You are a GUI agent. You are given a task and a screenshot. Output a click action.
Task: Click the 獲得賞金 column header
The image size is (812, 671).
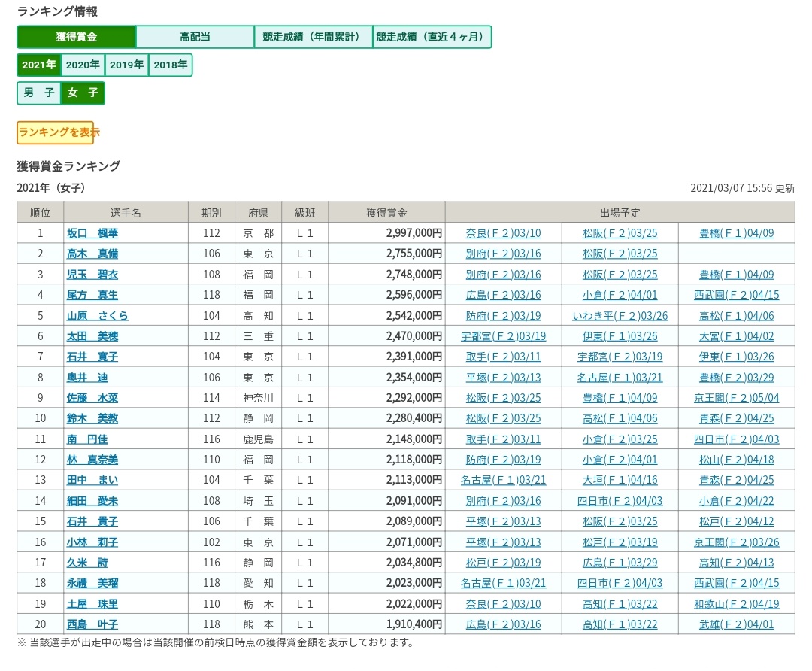386,212
